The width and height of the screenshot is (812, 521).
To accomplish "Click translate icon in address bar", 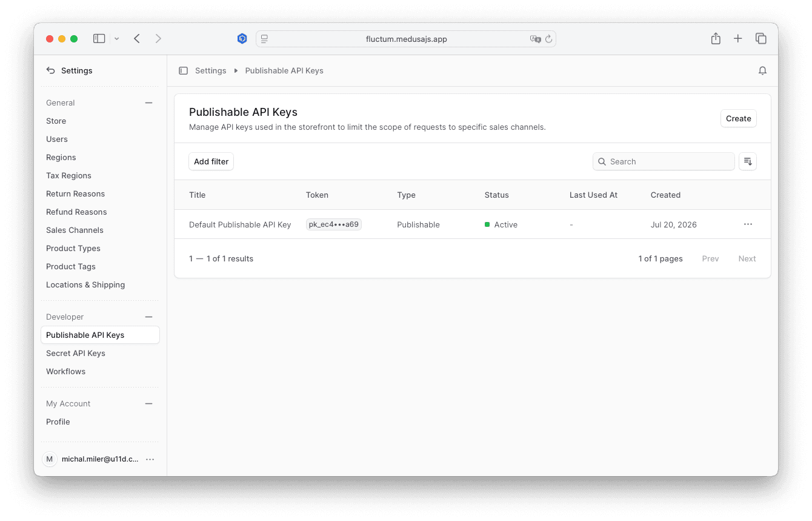I will click(535, 39).
